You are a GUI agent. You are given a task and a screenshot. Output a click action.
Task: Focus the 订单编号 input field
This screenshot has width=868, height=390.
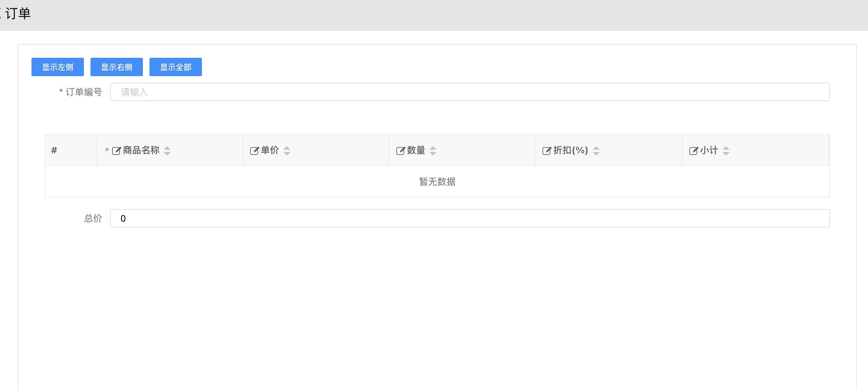pyautogui.click(x=470, y=92)
